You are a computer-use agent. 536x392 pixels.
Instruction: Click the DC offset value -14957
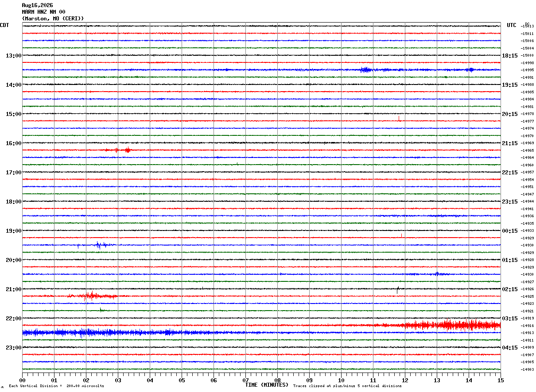(527, 173)
